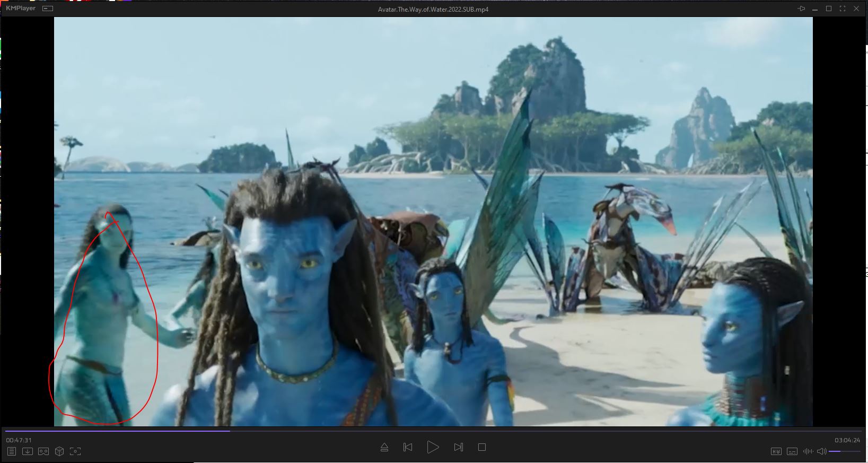The height and width of the screenshot is (463, 868).
Task: Open the KMPlayer main menu
Action: (x=21, y=8)
